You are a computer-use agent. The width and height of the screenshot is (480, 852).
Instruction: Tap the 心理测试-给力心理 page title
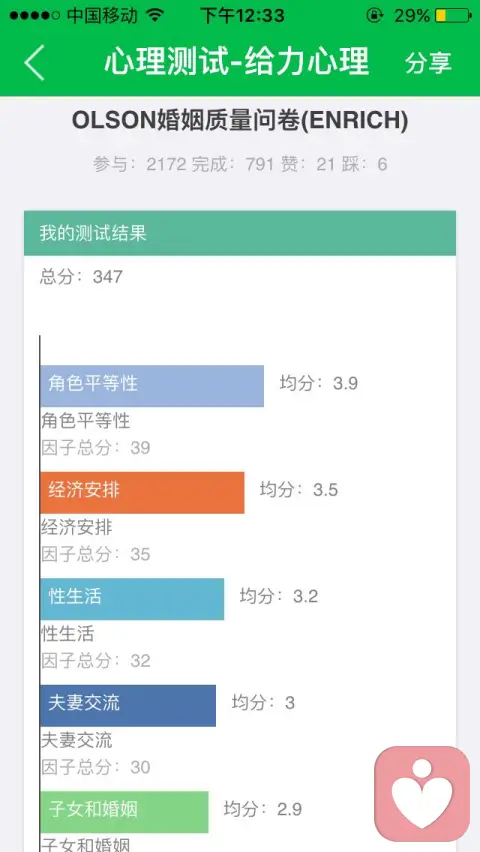[x=237, y=61]
